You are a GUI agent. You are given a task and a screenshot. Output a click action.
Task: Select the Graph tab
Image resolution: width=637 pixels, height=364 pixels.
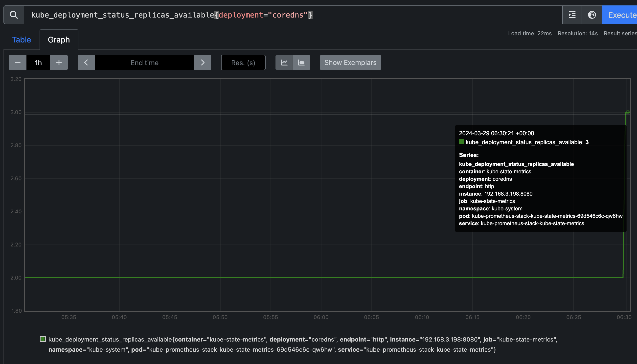coord(59,40)
